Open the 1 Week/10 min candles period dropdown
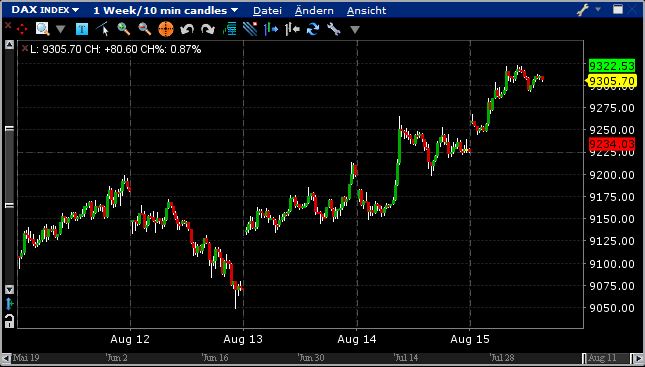The height and width of the screenshot is (367, 645). coord(165,10)
